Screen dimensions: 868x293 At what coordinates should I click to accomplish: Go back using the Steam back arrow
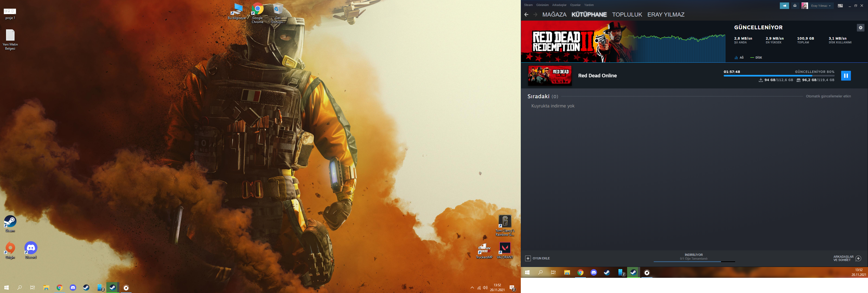(526, 14)
